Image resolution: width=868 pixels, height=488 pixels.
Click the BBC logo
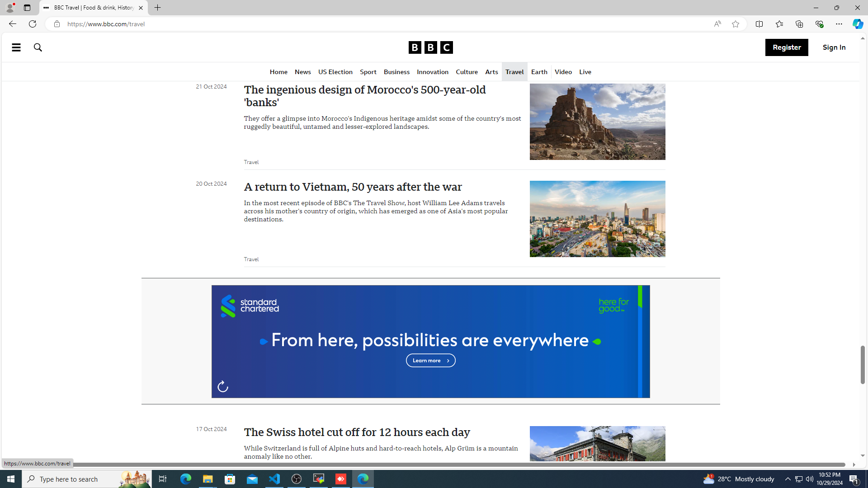[430, 47]
